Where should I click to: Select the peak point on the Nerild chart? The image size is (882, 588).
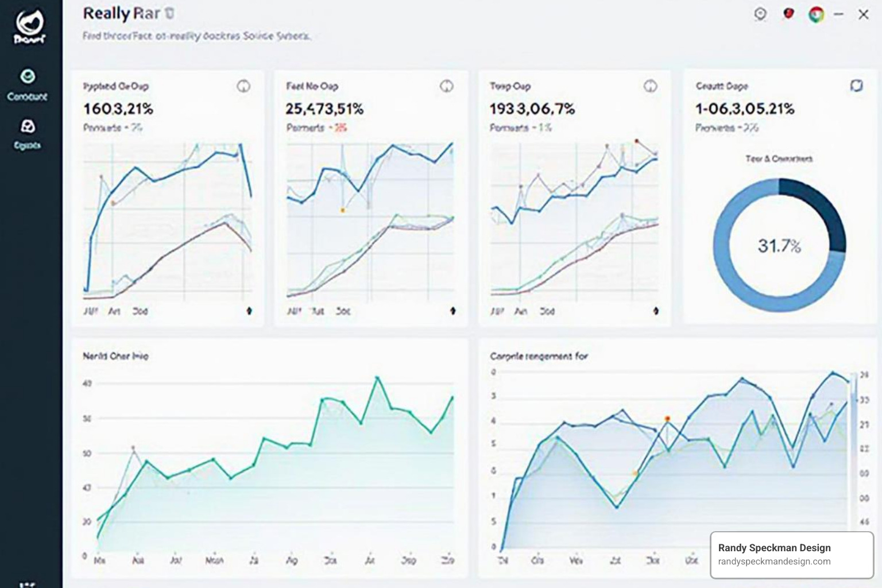tap(378, 377)
